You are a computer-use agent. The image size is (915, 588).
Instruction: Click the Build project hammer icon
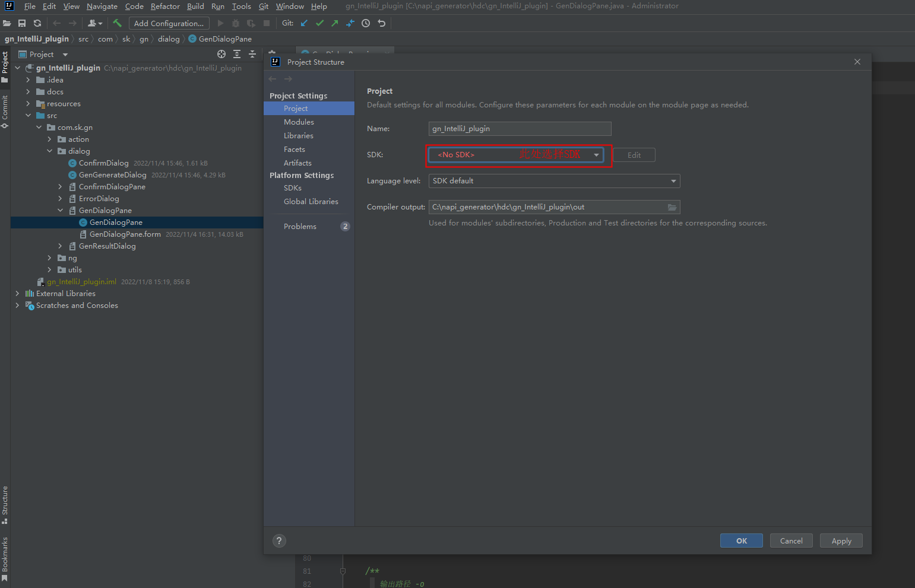pos(117,23)
